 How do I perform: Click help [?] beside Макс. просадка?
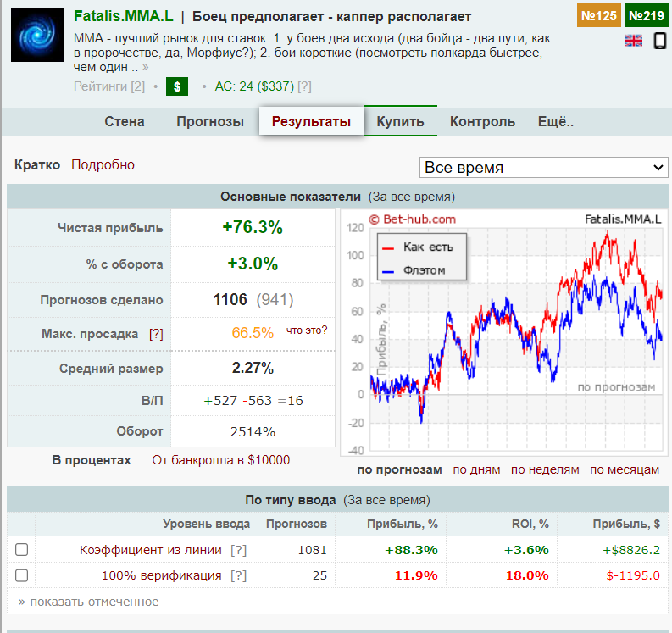(x=156, y=334)
